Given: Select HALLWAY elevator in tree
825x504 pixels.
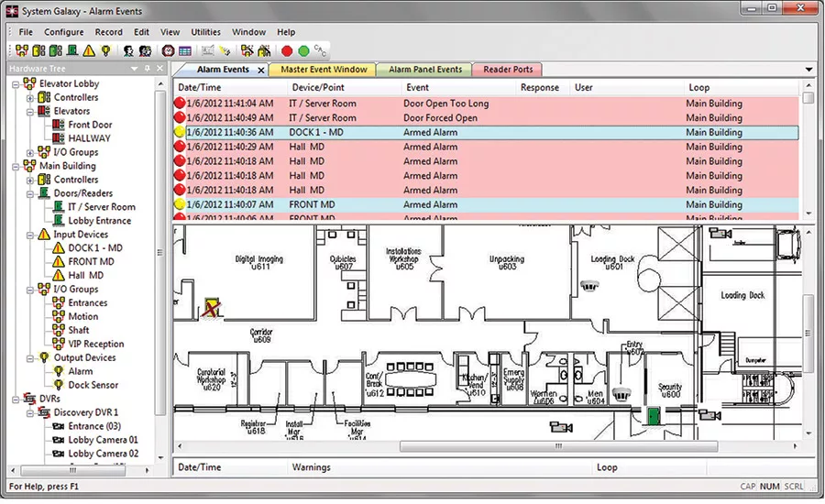Looking at the screenshot, I should pos(90,138).
